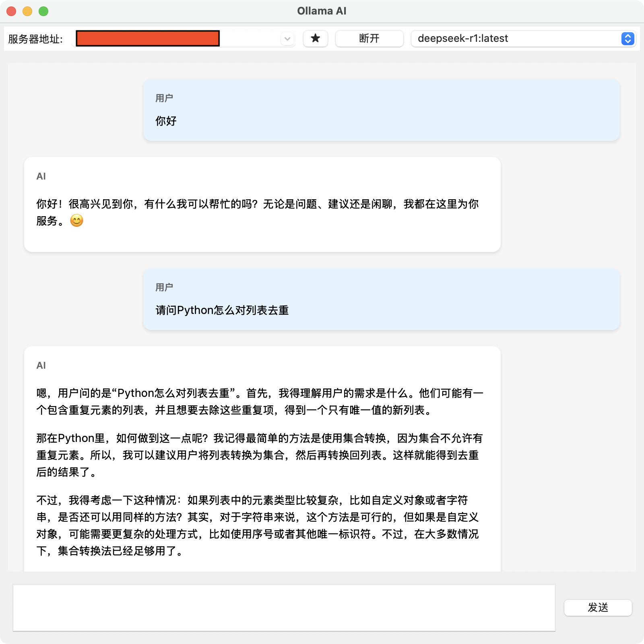The height and width of the screenshot is (644, 644).
Task: Click the Ollama AI window title
Action: point(322,11)
